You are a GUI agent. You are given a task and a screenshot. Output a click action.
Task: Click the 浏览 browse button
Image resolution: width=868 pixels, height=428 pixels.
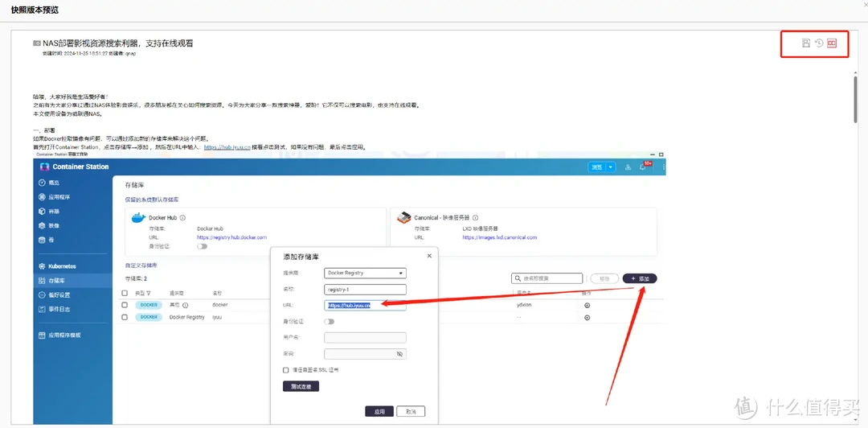pyautogui.click(x=596, y=167)
